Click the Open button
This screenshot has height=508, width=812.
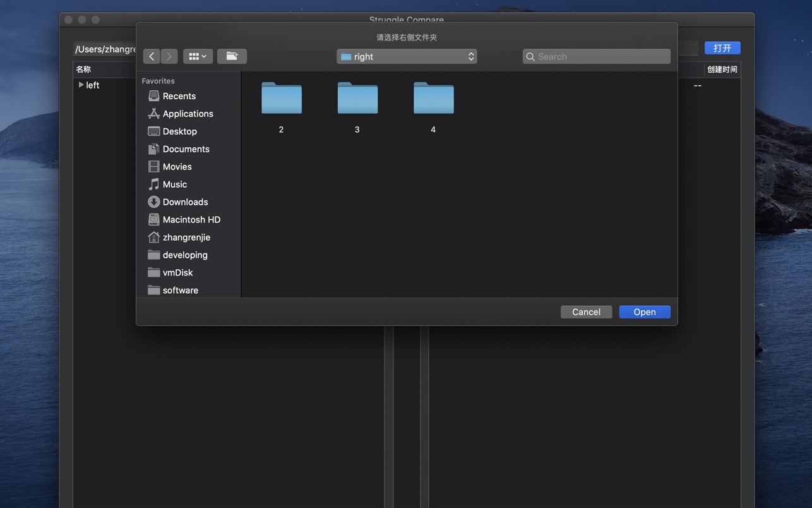click(x=645, y=312)
